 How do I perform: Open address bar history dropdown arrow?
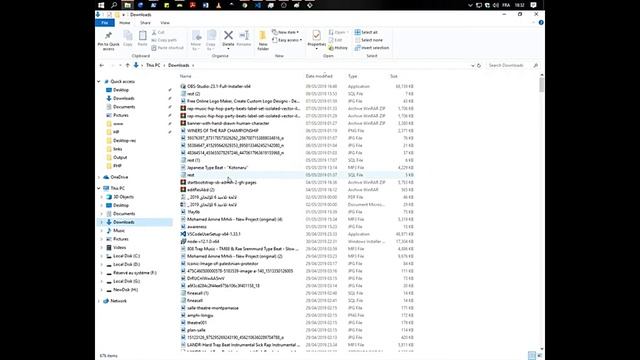click(x=473, y=65)
